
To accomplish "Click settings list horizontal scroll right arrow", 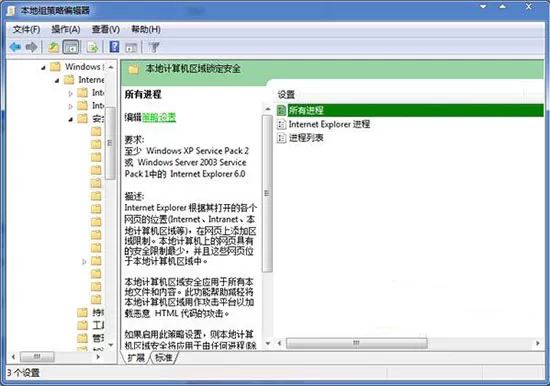I will [x=538, y=343].
